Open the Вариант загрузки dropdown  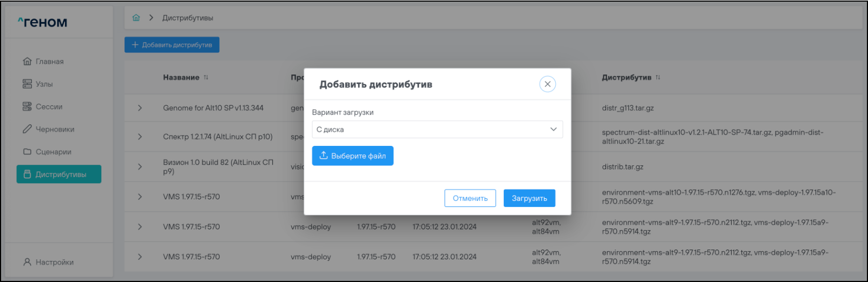coord(437,130)
